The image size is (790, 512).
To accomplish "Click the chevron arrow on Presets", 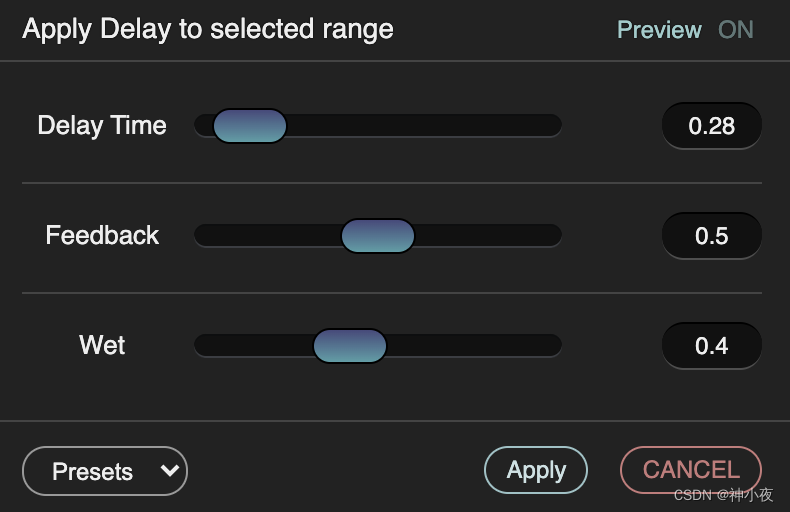I will (x=170, y=469).
